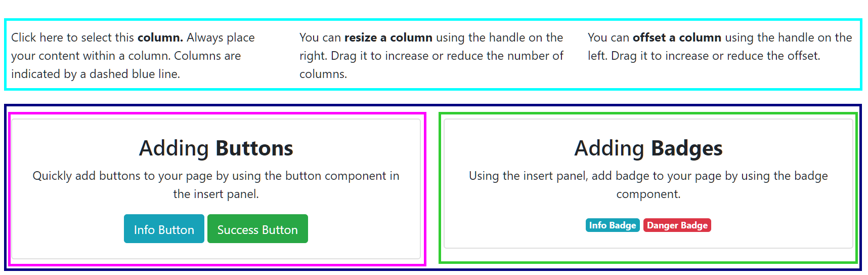
Task: Click the Info Badge label
Action: [x=612, y=225]
